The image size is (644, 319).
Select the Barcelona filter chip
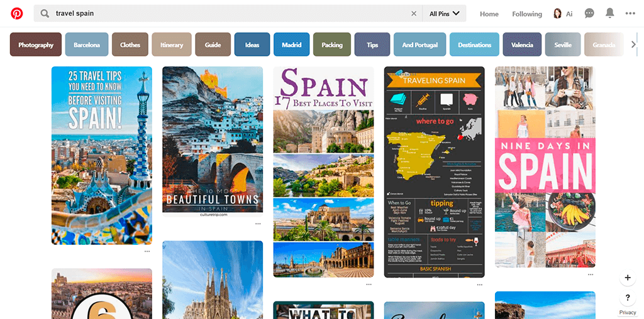[87, 45]
